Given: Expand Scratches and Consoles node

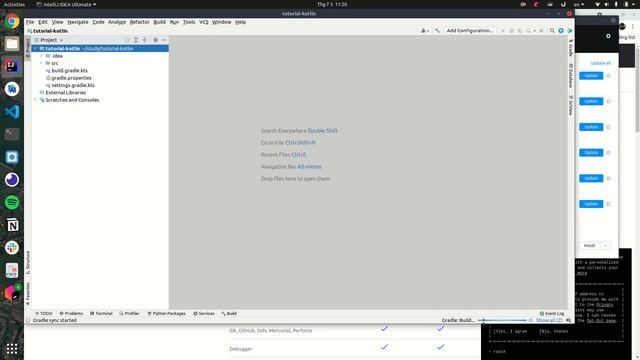Looking at the screenshot, I should point(36,100).
